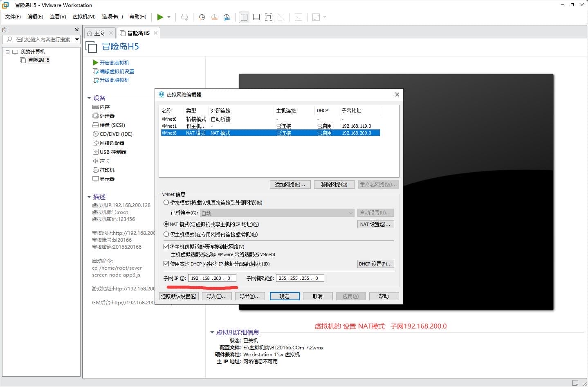Click the show/hide library panel icon
This screenshot has height=387, width=588.
pyautogui.click(x=244, y=17)
